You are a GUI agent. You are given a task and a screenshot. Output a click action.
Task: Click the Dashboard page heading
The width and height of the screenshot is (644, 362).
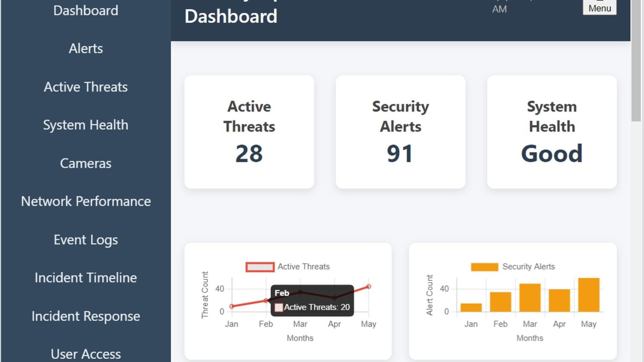231,16
